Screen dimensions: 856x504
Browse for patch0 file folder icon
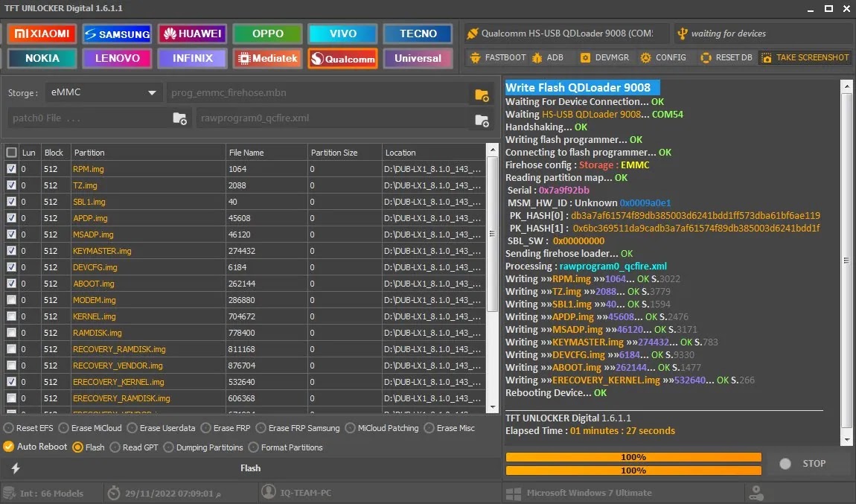coord(179,118)
